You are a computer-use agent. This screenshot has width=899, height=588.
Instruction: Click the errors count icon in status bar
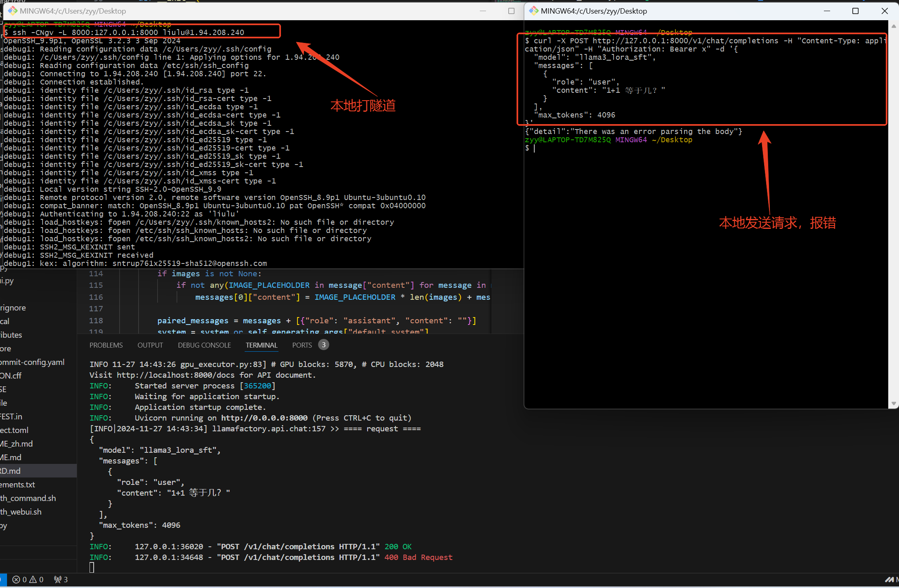pos(17,580)
